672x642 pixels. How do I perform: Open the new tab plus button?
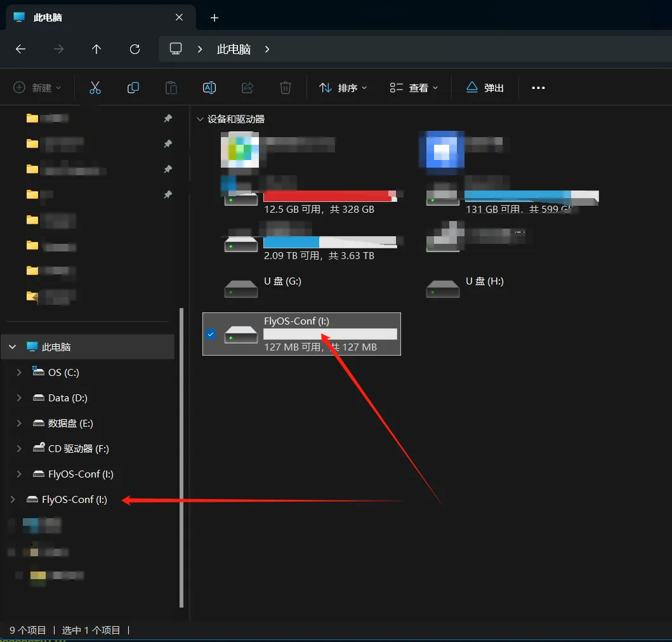(x=214, y=18)
